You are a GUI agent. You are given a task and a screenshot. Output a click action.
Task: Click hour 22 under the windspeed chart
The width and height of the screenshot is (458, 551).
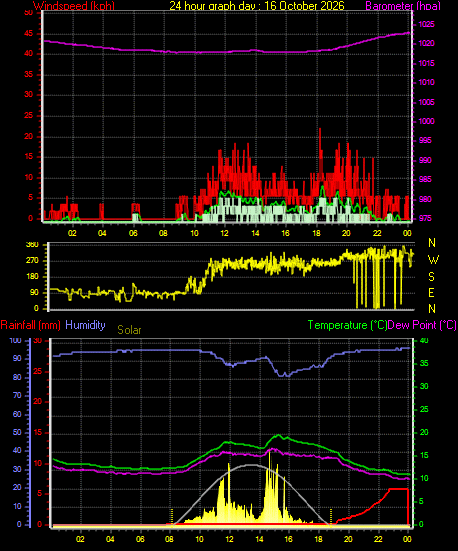[377, 233]
